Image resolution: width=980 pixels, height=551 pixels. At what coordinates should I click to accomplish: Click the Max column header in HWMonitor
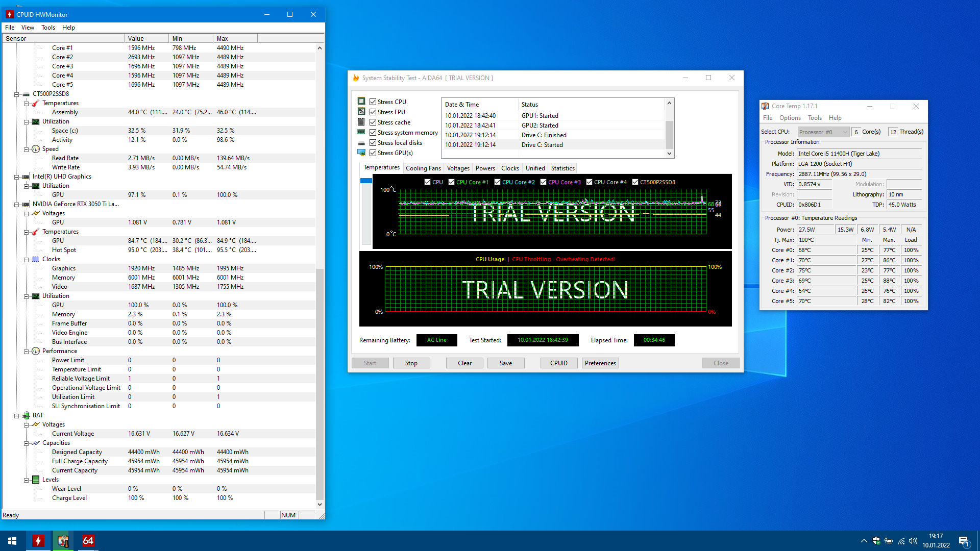coord(235,38)
